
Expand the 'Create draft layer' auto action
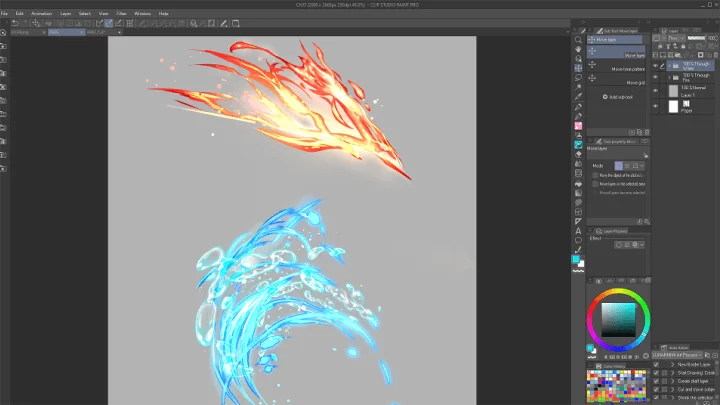pos(673,381)
